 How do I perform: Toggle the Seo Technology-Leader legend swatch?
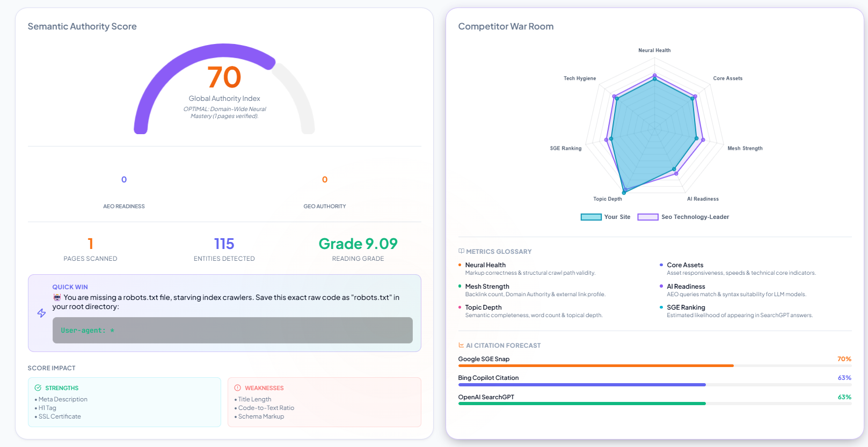click(648, 217)
